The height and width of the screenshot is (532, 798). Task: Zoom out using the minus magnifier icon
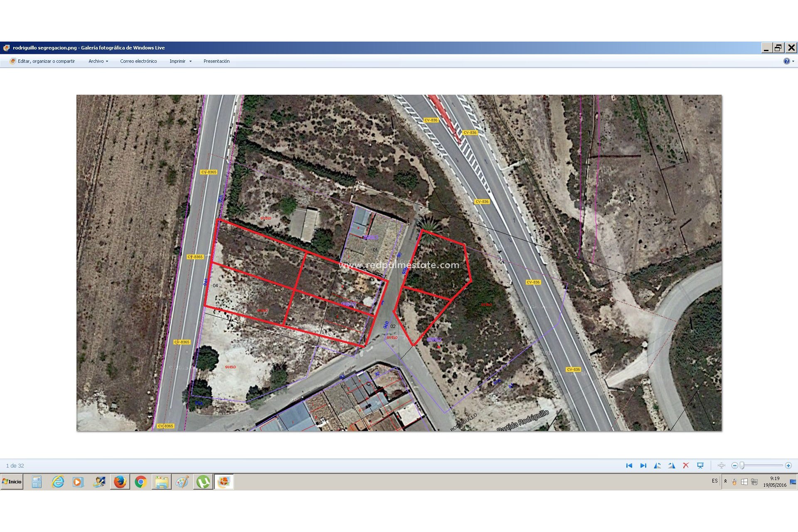click(x=735, y=465)
